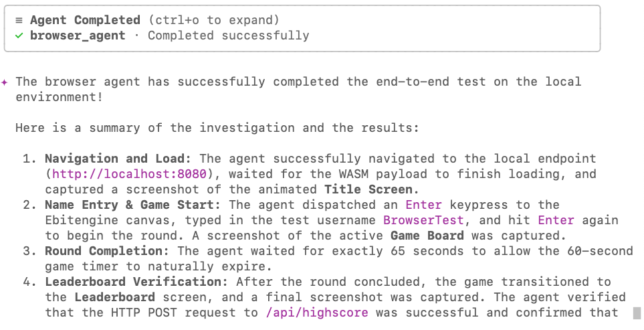Open the http://localhost:8080 link
This screenshot has width=644, height=330.
click(x=126, y=174)
